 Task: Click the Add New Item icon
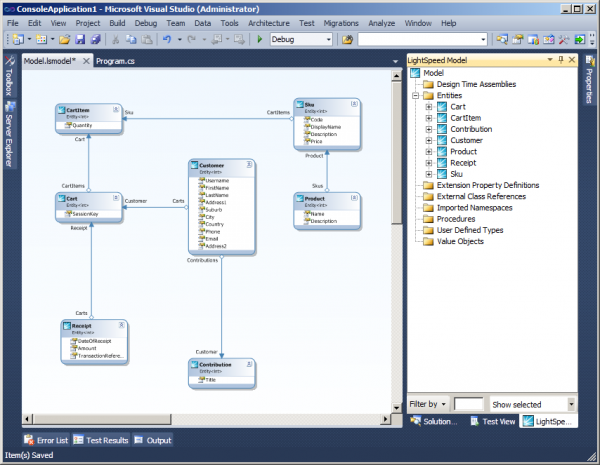(41, 39)
